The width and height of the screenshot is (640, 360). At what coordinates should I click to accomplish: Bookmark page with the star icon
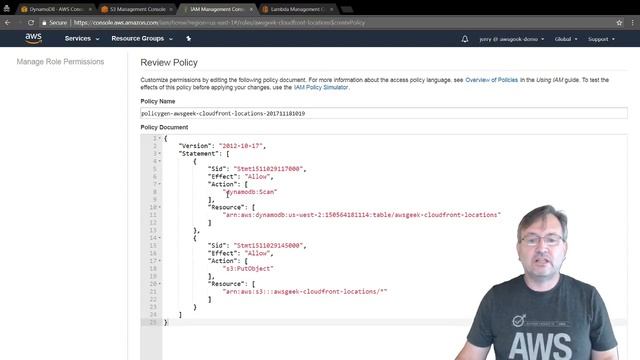(619, 22)
